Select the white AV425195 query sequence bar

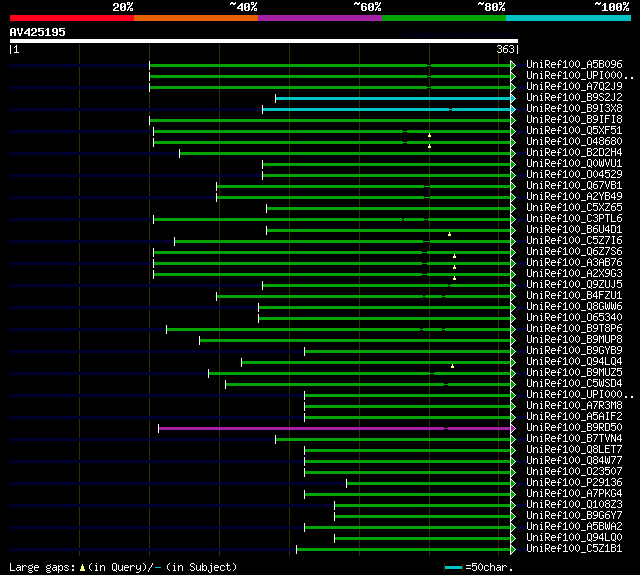(264, 41)
